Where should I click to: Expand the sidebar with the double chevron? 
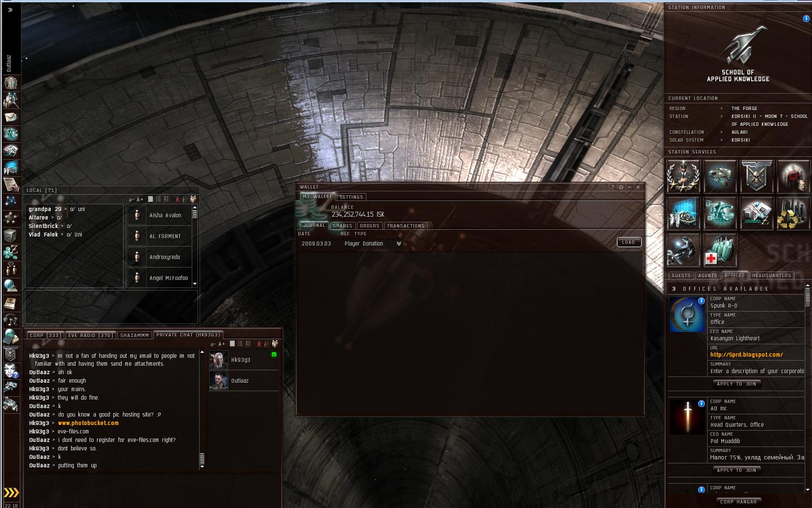click(10, 10)
